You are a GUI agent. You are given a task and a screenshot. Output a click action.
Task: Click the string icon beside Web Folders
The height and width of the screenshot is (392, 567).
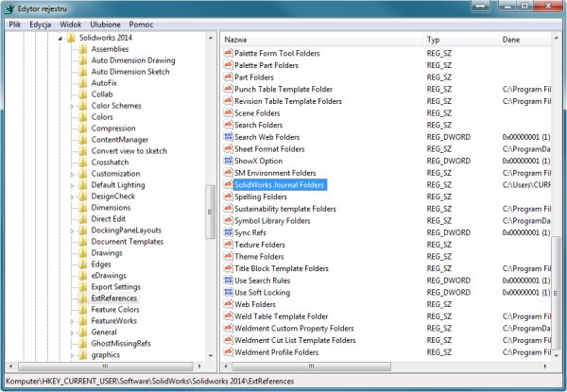coord(228,304)
